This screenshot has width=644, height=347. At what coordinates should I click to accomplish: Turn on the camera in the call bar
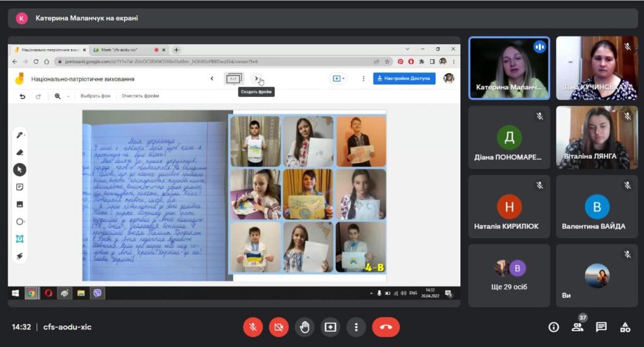click(279, 327)
